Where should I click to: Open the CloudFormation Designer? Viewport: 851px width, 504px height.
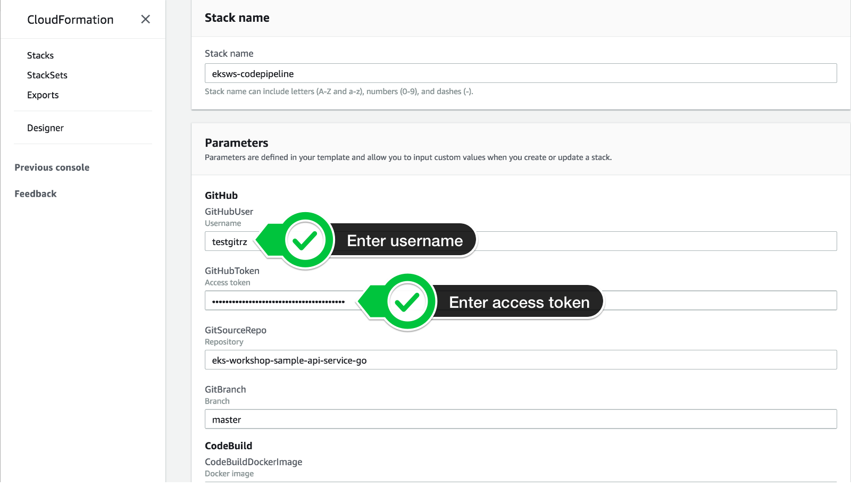click(45, 128)
